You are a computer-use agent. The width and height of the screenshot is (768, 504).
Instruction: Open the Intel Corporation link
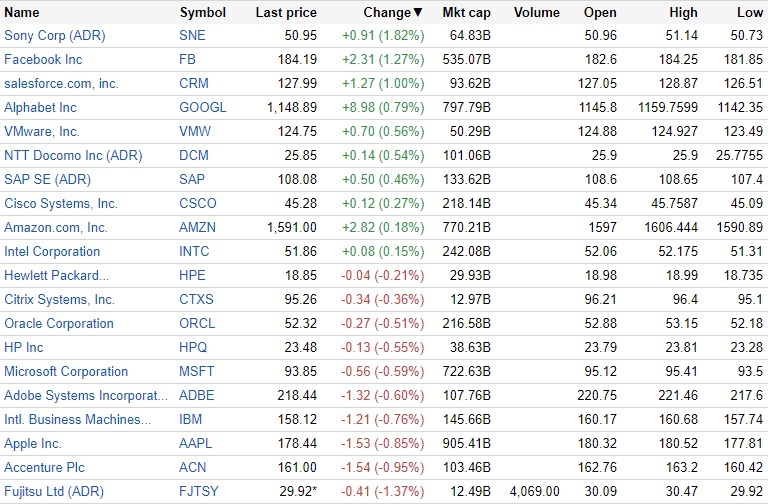tap(52, 251)
